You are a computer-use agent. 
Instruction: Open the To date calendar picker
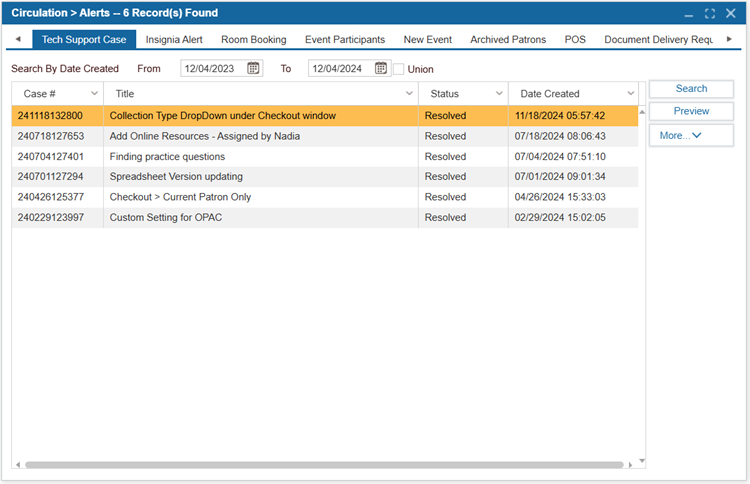381,68
